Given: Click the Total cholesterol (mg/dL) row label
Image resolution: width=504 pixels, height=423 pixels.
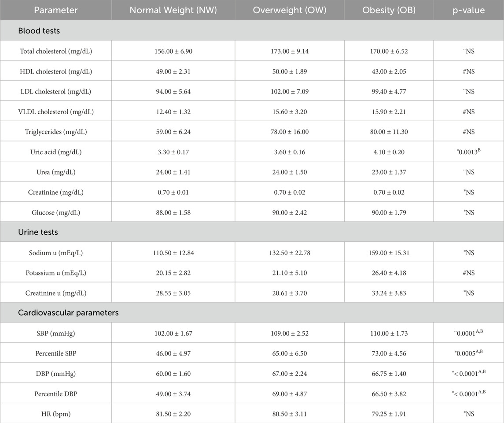Looking at the screenshot, I should (56, 51).
